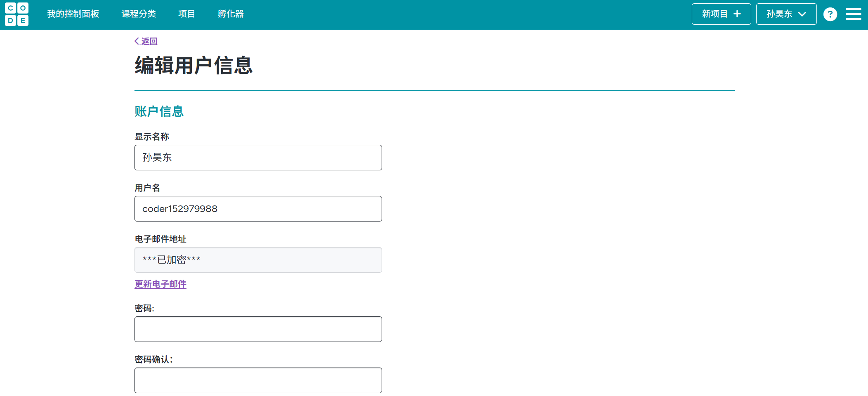Focus the 显示名称 input field
Viewport: 868px width, 396px height.
[x=258, y=158]
